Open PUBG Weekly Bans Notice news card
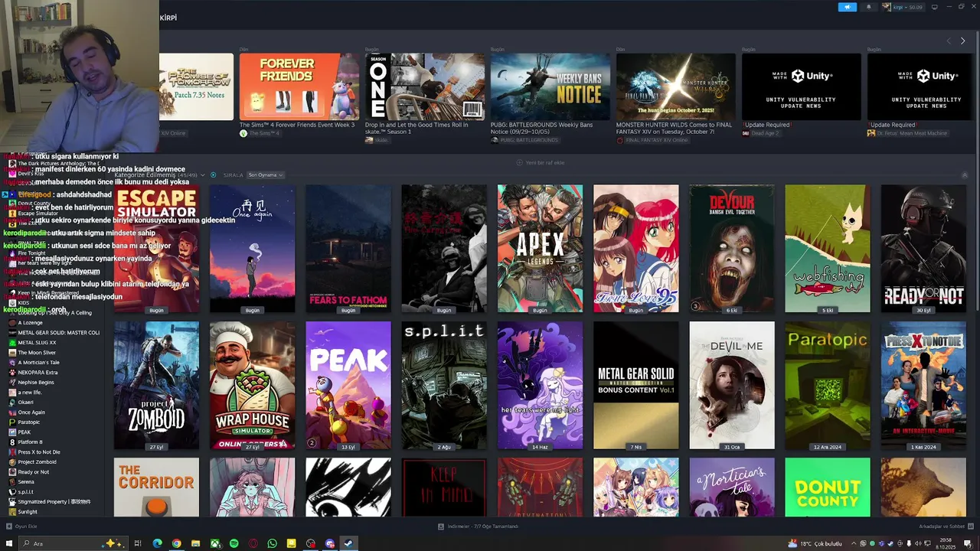 pyautogui.click(x=550, y=86)
